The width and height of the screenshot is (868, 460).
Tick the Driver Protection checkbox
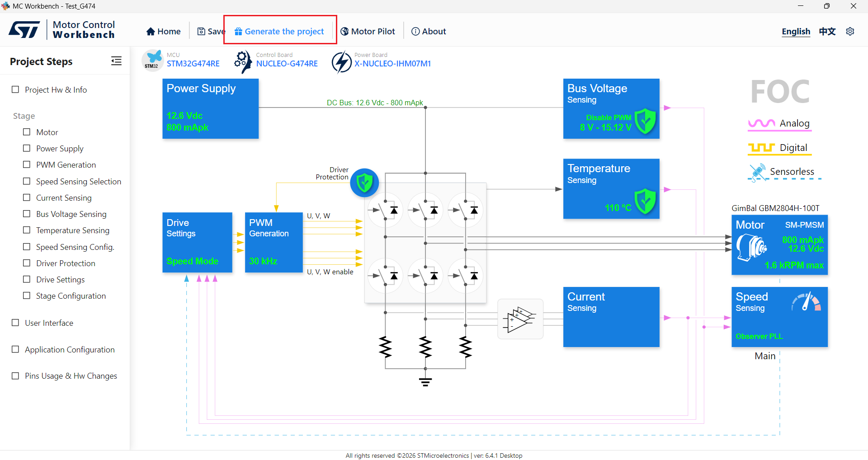[27, 263]
